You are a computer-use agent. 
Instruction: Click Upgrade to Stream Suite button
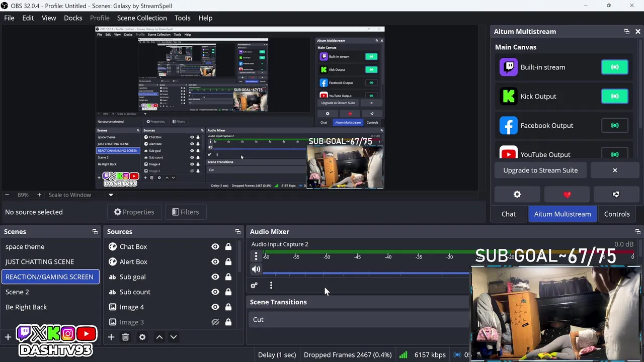point(540,170)
